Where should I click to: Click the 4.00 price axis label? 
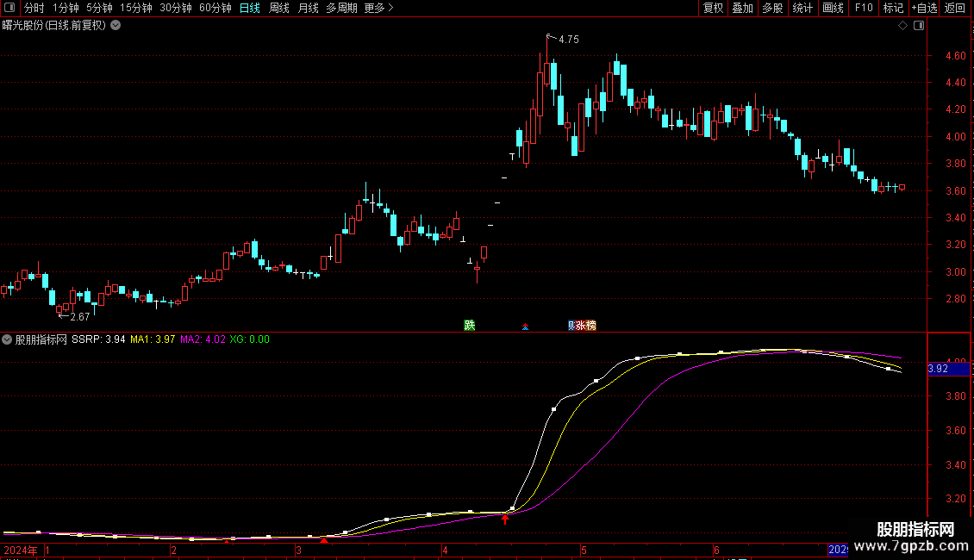(955, 137)
